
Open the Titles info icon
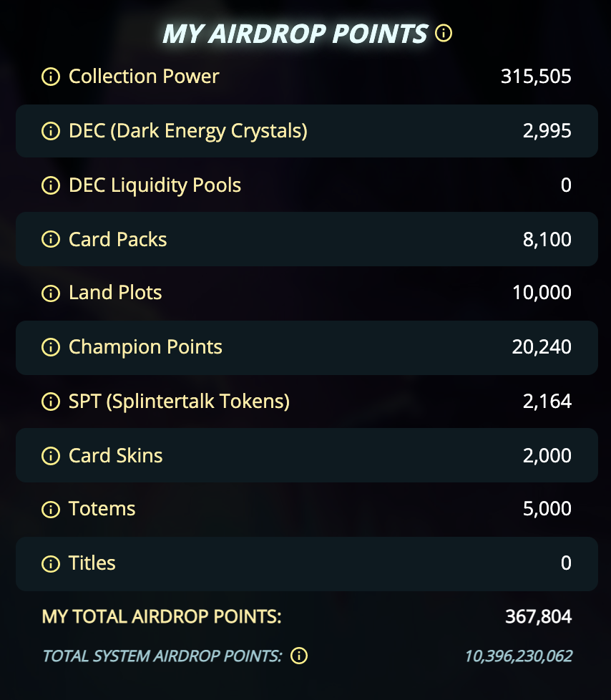coord(51,564)
